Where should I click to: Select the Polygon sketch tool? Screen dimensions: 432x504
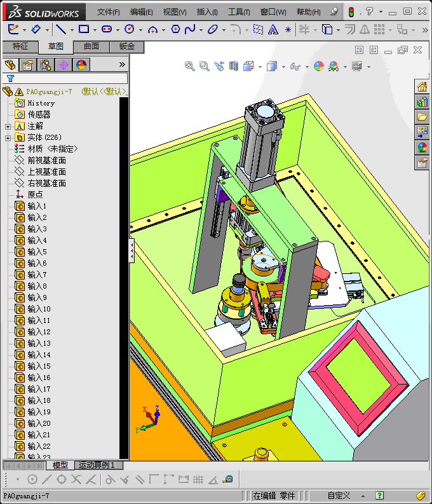click(175, 30)
